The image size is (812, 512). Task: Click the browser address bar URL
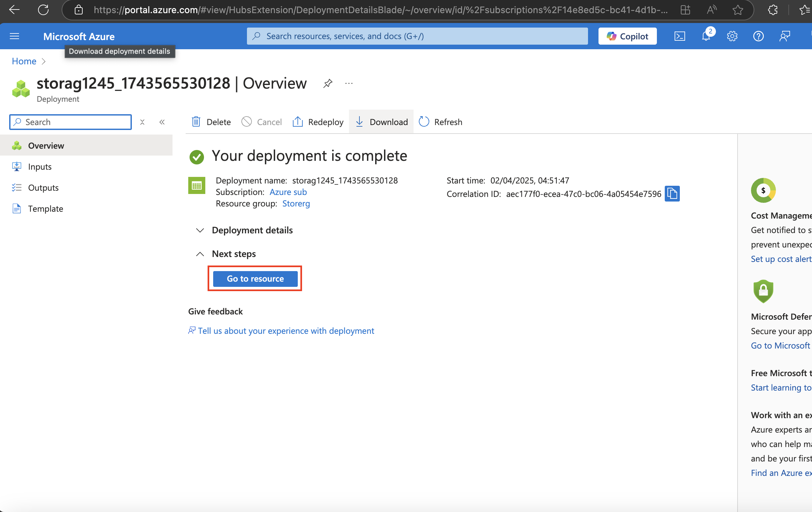tap(380, 10)
